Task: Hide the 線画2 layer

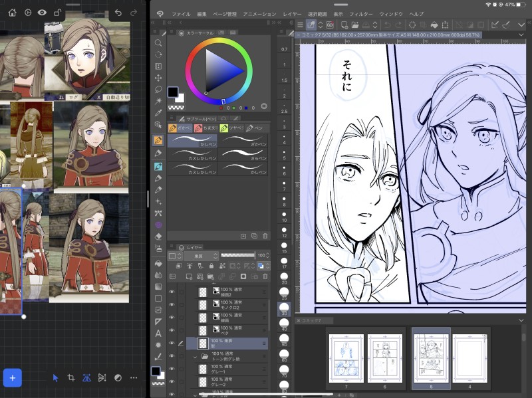Action: click(172, 291)
